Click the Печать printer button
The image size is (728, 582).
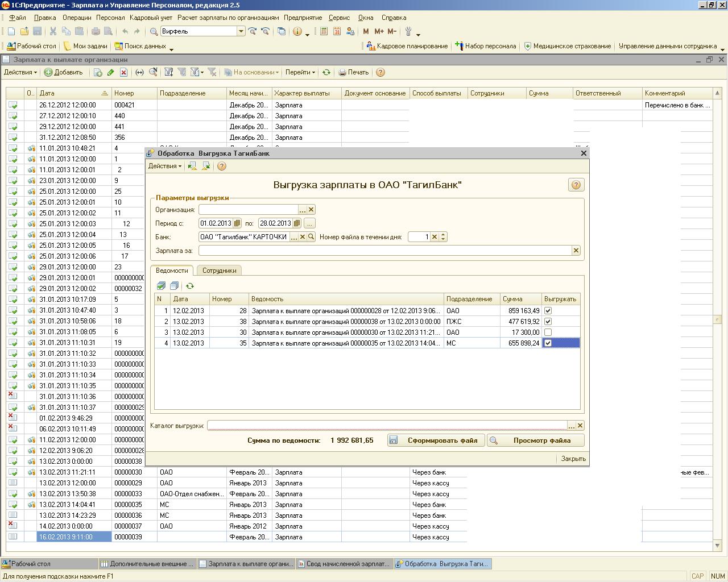[x=354, y=72]
